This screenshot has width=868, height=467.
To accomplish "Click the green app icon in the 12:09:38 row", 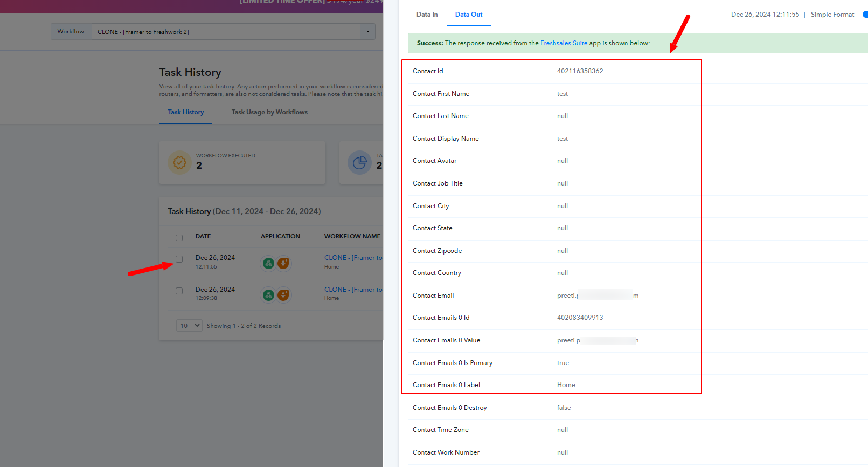I will click(268, 295).
